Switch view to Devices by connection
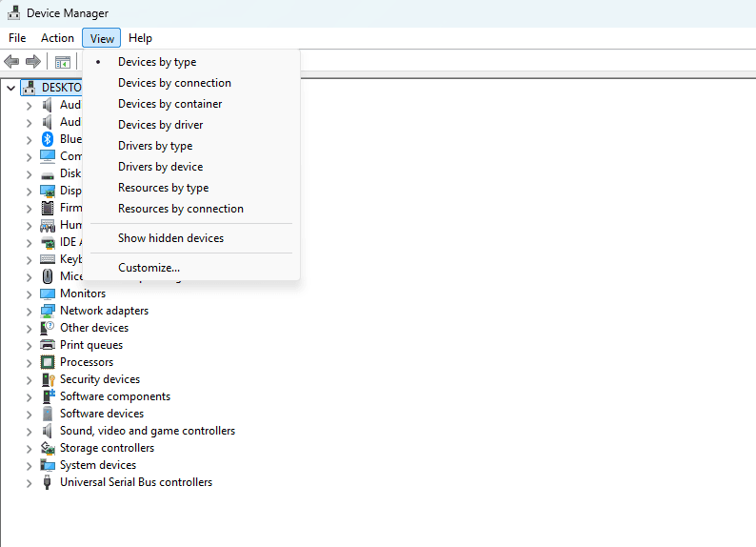 [x=191, y=83]
